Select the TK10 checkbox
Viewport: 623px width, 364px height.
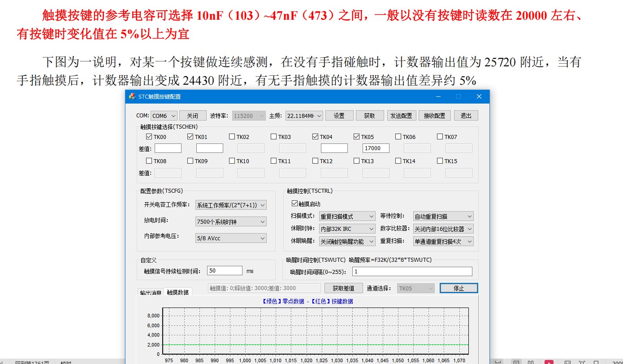pos(232,161)
